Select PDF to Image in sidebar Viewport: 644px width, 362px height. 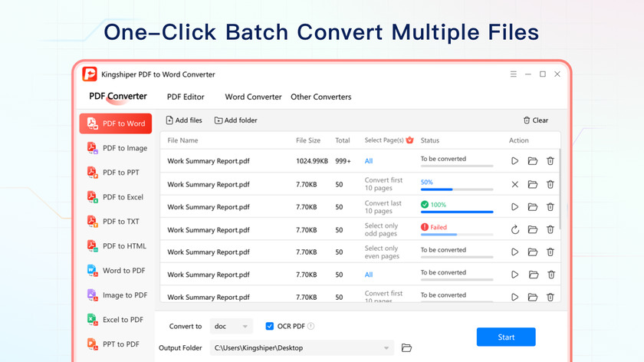click(x=116, y=148)
